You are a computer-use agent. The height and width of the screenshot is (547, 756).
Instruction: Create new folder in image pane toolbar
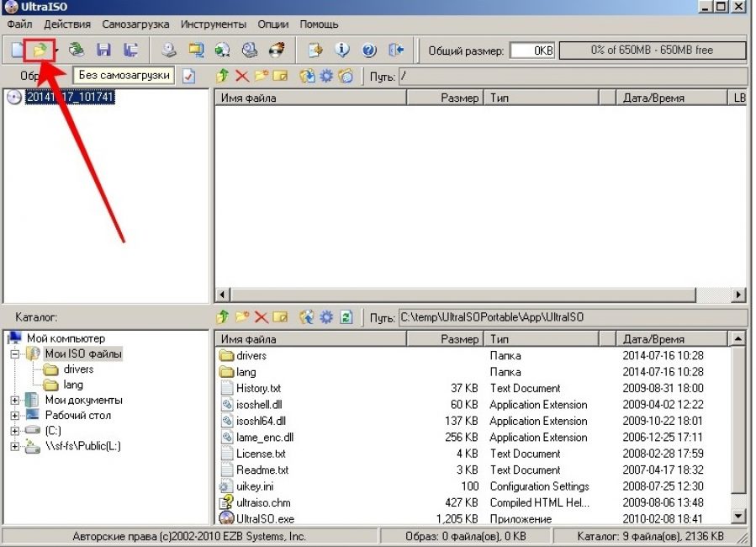262,76
